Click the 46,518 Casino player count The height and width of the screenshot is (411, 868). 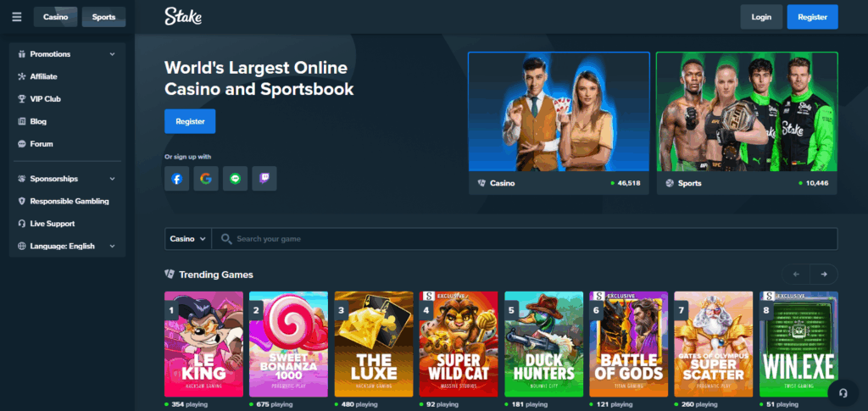coord(629,183)
